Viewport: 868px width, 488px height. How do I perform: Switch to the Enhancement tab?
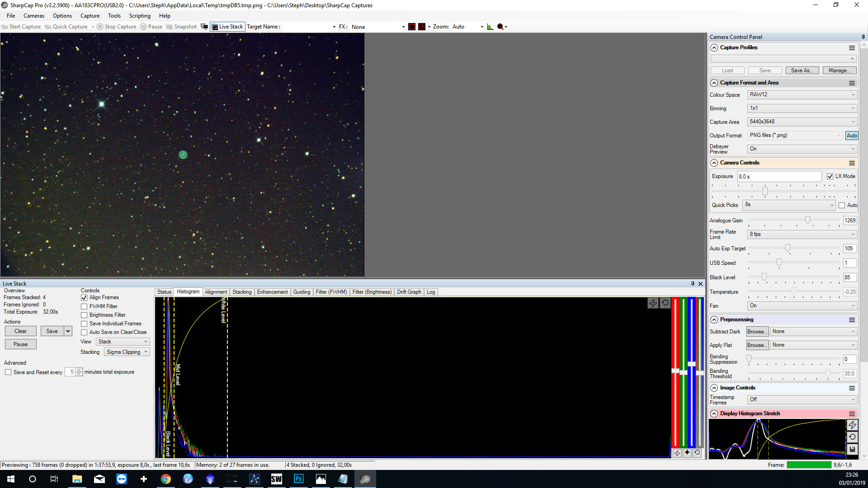point(272,292)
